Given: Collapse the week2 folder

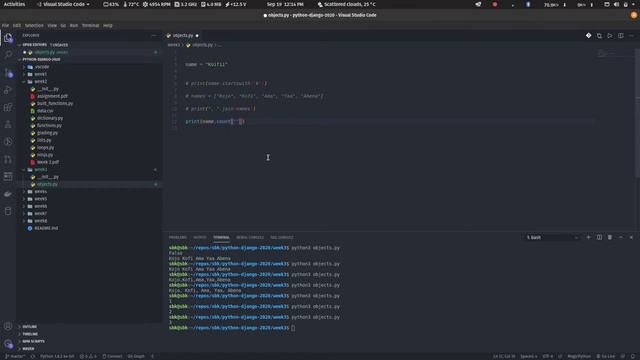Looking at the screenshot, I should 40,82.
